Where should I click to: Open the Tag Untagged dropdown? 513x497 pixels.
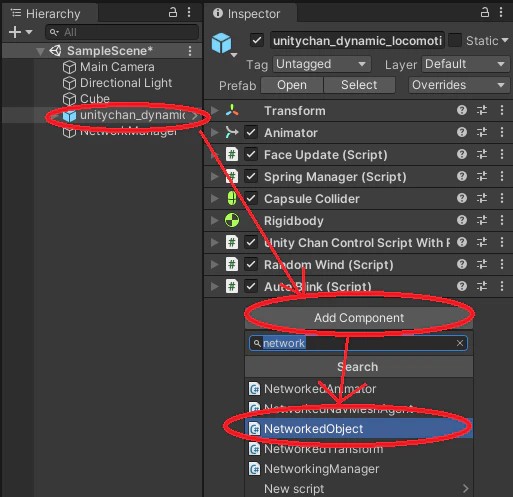[x=322, y=64]
